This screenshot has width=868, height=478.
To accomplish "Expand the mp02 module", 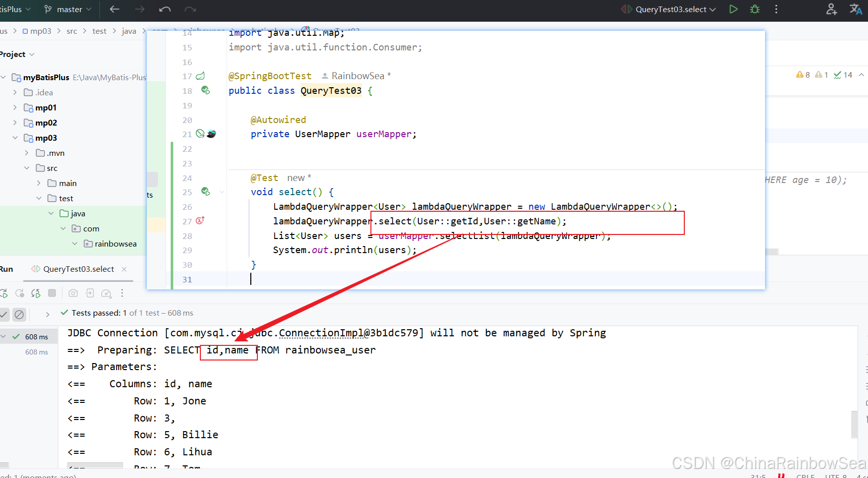I will pyautogui.click(x=15, y=123).
